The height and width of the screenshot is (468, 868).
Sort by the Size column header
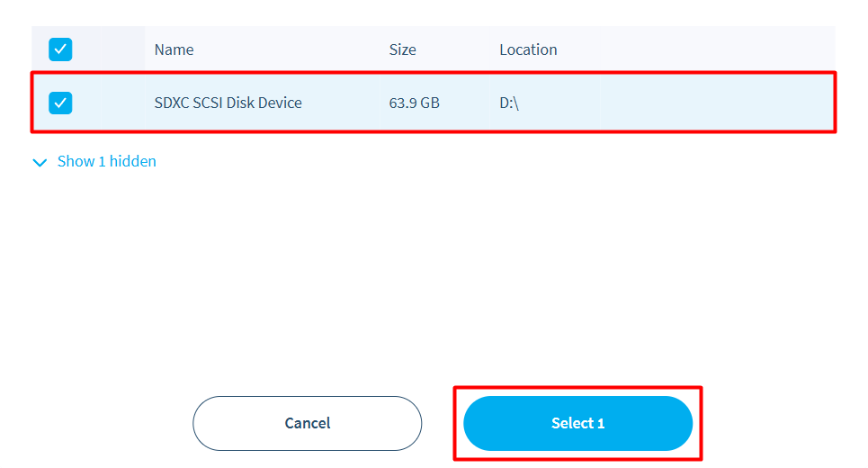click(x=402, y=49)
